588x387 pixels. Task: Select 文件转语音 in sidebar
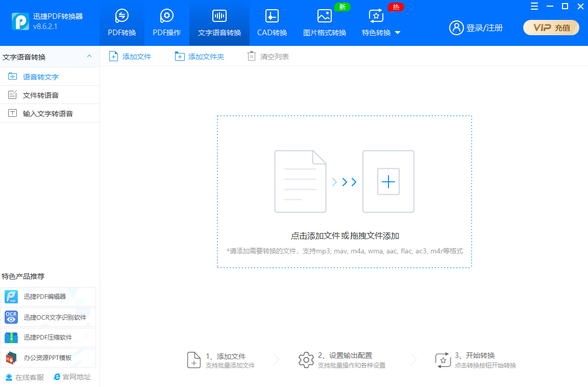click(50, 95)
